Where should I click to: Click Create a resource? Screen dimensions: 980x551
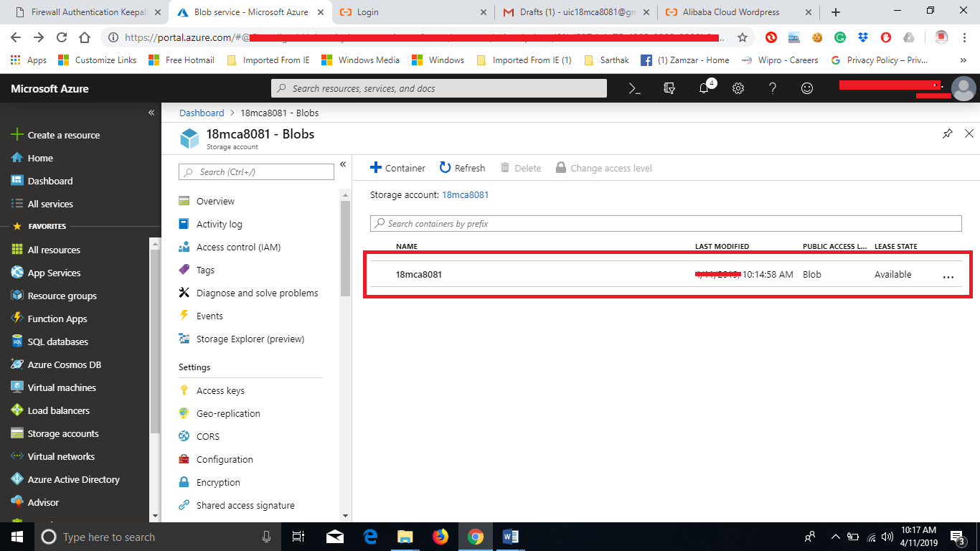click(55, 135)
